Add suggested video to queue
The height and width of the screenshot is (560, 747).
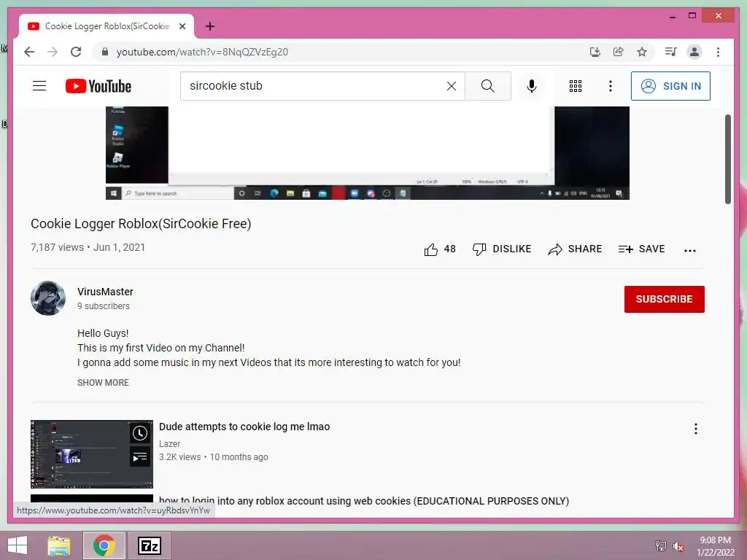pos(139,457)
